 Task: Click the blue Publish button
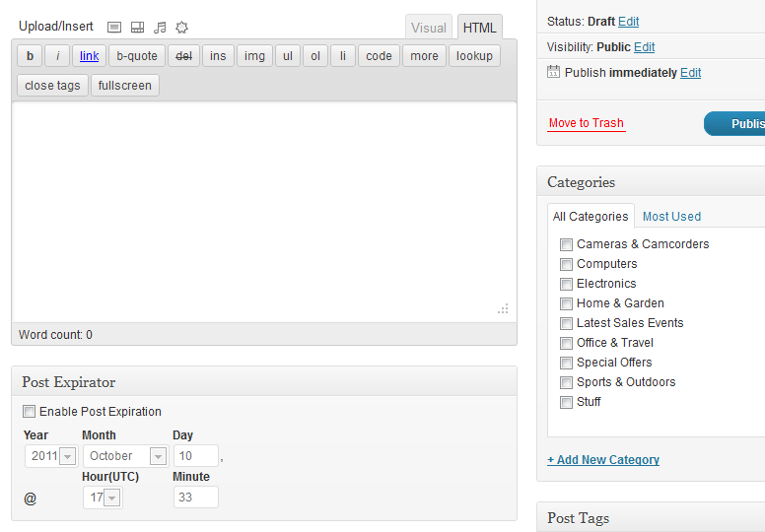point(734,124)
